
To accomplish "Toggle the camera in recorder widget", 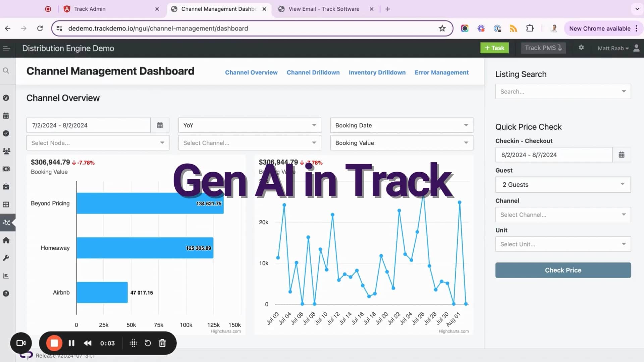I will point(21,343).
